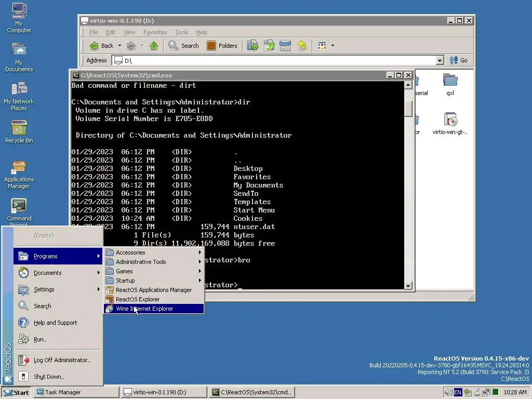532x399 pixels.
Task: Open Search from the Start menu
Action: [58, 306]
